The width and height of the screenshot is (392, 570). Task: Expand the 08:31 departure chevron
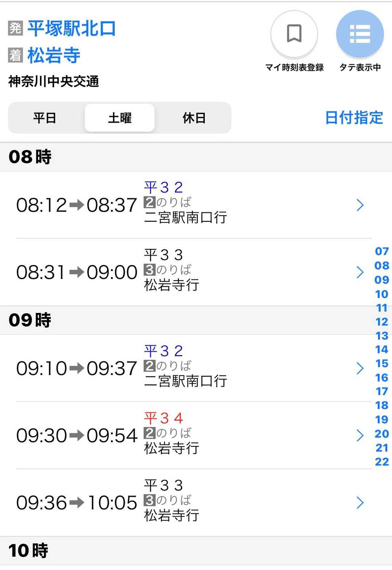[x=360, y=272]
